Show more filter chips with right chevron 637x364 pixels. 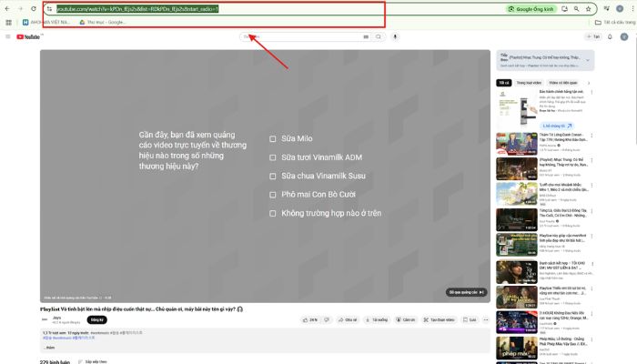click(589, 83)
